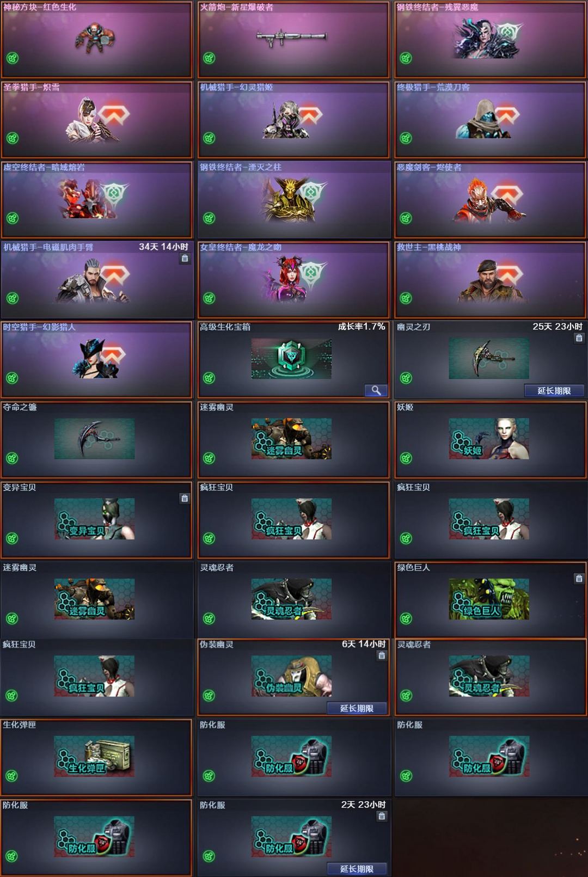This screenshot has width=588, height=877.
Task: Click trash icon on 机械猎手-电磁肌肉手臂 card
Action: tap(185, 259)
